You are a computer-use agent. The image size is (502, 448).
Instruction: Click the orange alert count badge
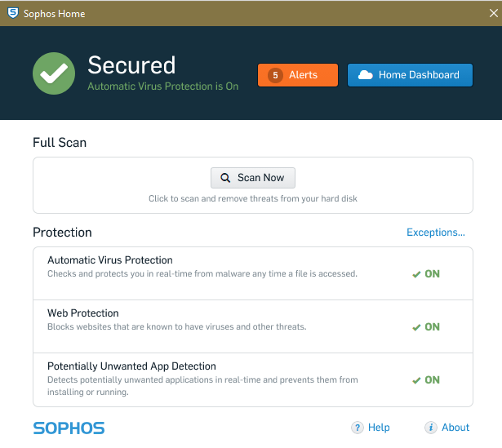point(275,75)
